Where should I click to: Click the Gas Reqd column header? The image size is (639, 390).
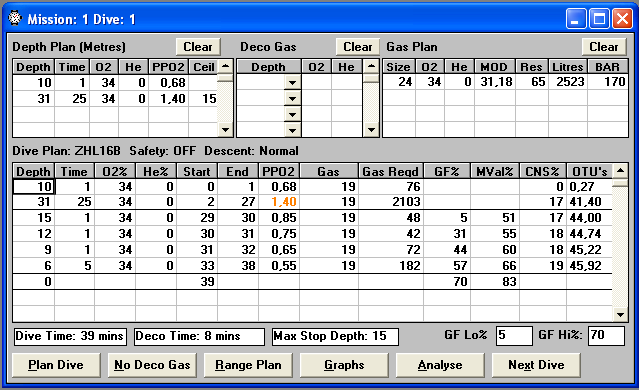tap(391, 172)
